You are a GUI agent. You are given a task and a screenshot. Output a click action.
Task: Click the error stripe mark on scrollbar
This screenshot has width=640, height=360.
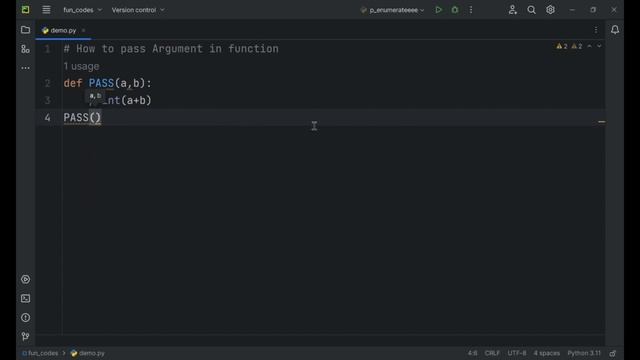[x=602, y=122]
